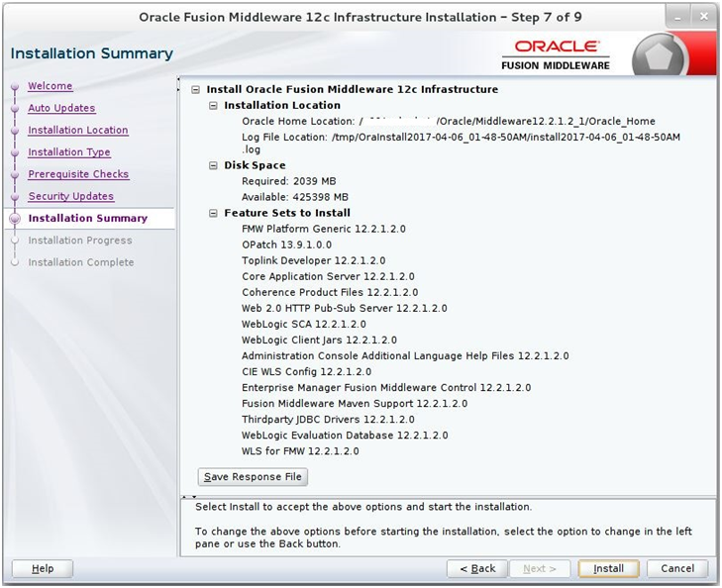Click the pentagon emblem in the header
This screenshot has height=588, width=722.
point(659,57)
